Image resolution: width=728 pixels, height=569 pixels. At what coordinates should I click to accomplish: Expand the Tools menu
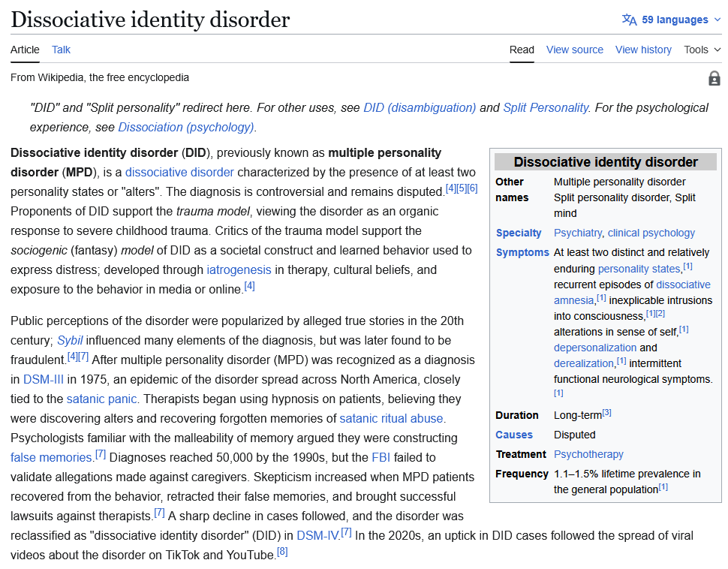click(702, 50)
